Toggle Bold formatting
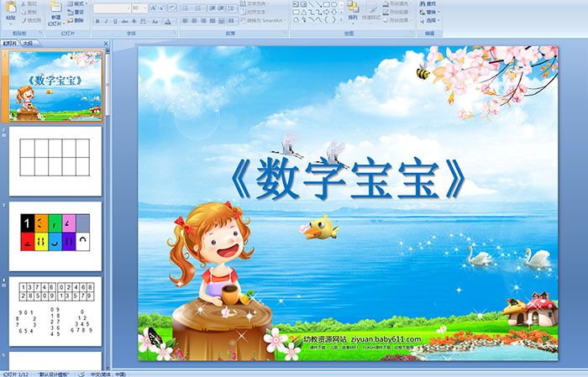 point(96,20)
